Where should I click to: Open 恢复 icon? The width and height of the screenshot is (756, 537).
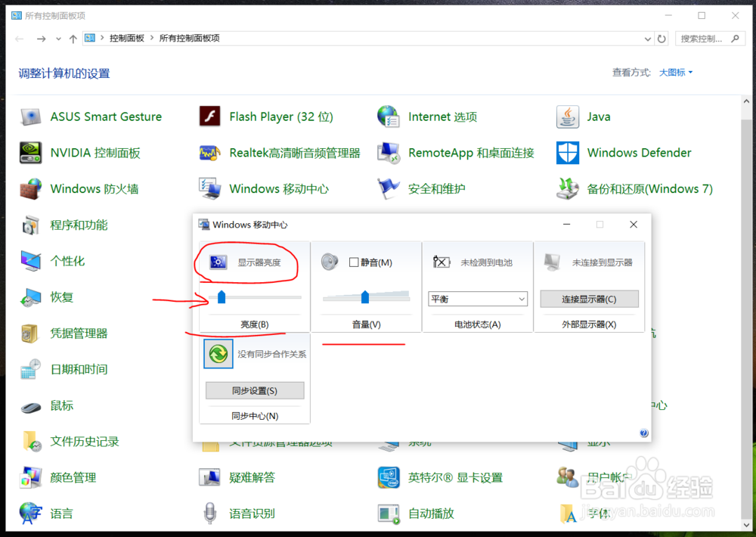(x=31, y=298)
